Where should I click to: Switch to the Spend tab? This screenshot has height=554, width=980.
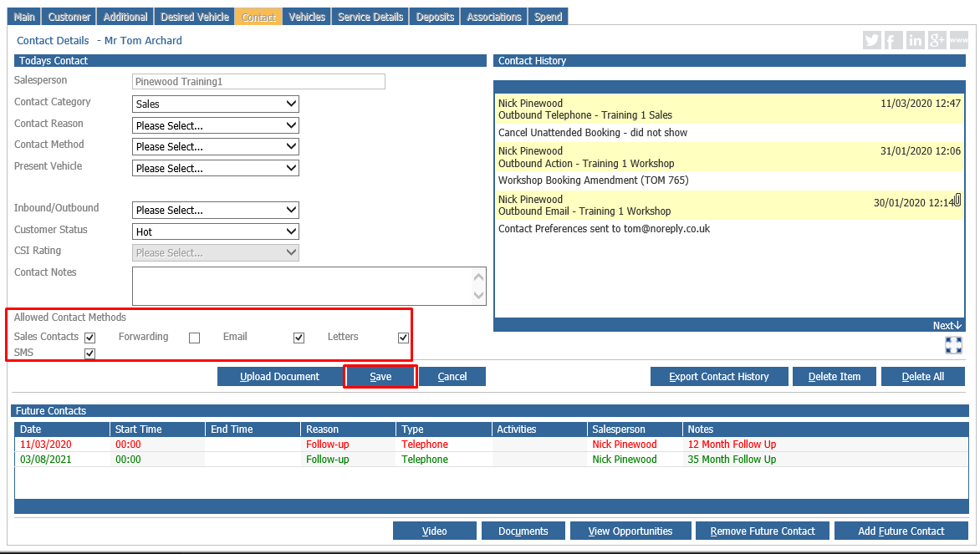pos(549,17)
